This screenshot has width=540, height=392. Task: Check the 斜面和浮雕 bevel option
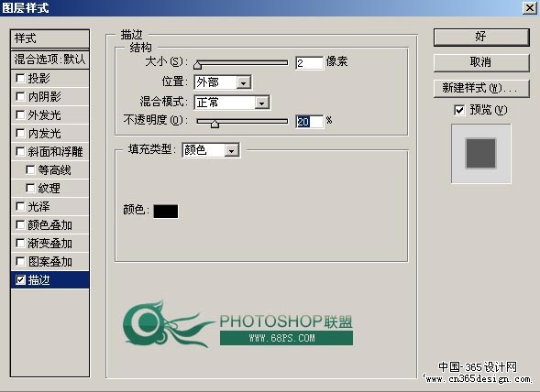20,151
